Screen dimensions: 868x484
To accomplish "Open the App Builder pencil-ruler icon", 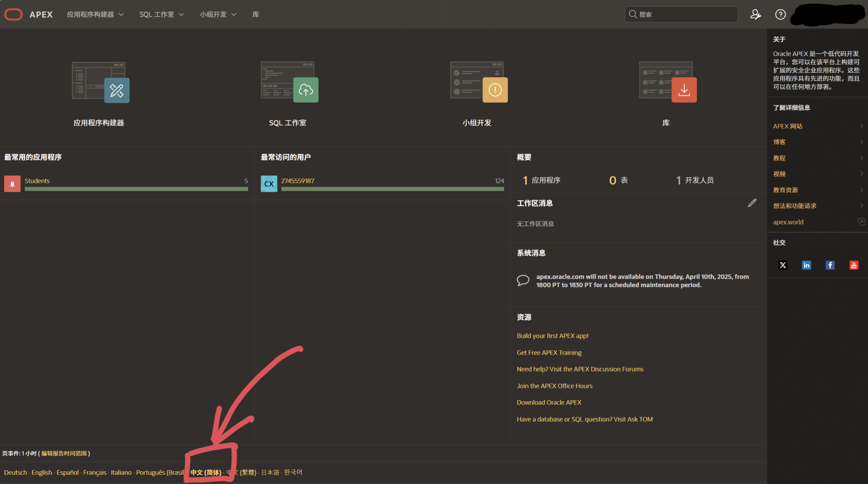I will click(x=117, y=90).
